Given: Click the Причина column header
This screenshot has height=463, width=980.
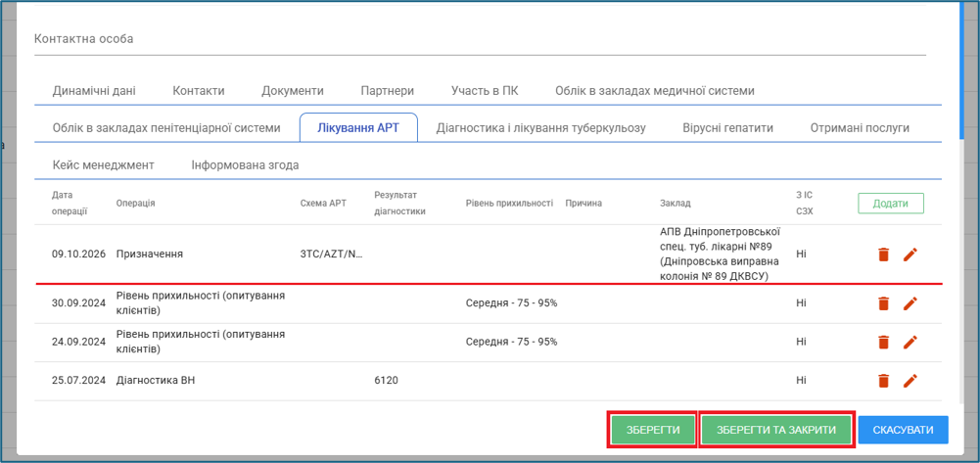Looking at the screenshot, I should [x=583, y=204].
